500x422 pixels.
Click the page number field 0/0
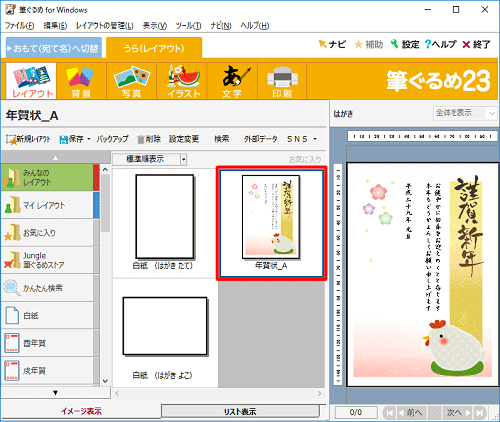point(356,413)
